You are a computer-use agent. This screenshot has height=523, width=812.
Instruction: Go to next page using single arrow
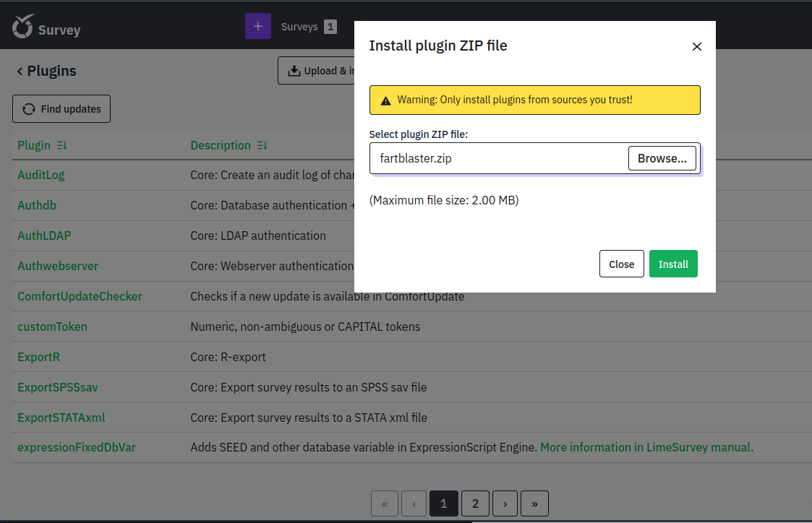(505, 504)
